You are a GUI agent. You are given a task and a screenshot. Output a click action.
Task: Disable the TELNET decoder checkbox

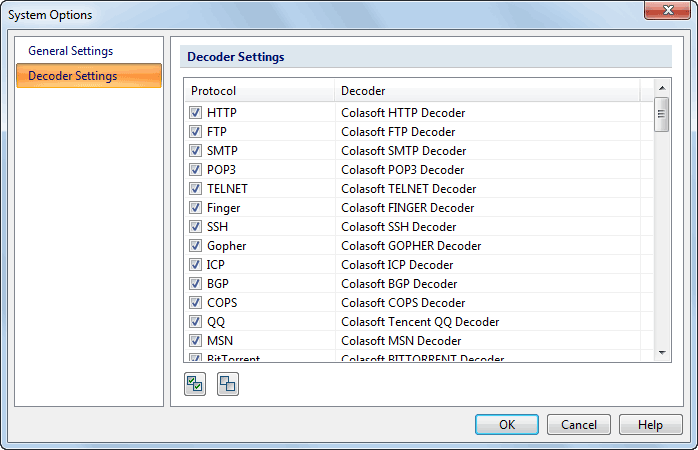tap(195, 189)
